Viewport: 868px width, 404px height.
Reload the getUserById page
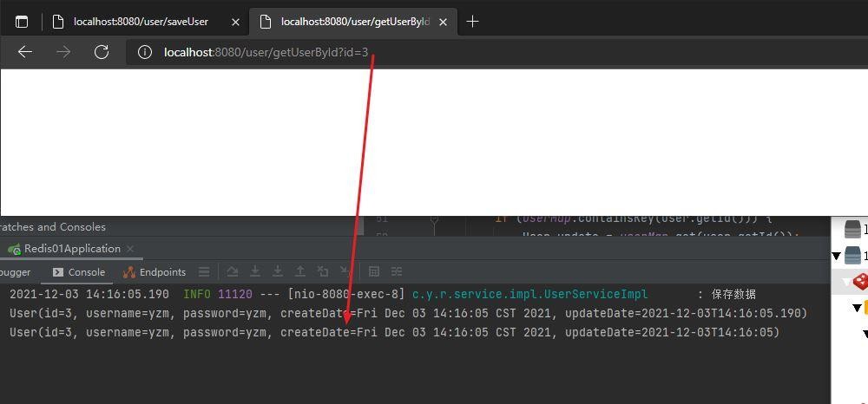[x=102, y=52]
